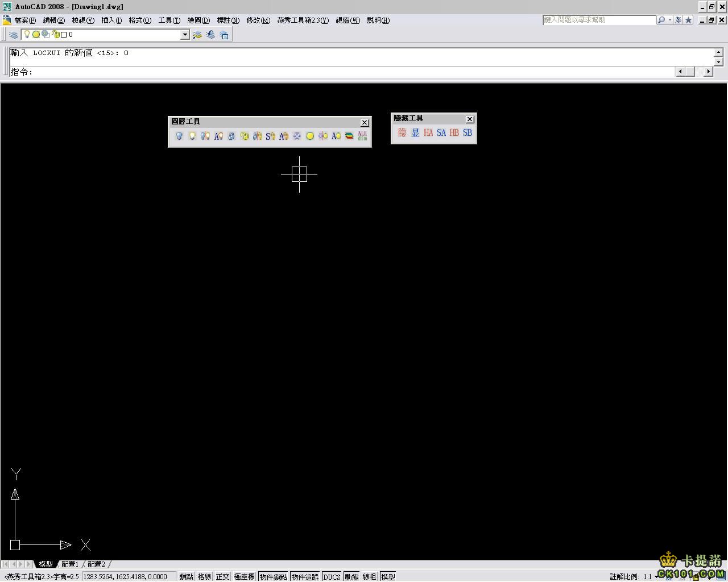Click second yellow bulb icon in 圖層工具

point(192,136)
